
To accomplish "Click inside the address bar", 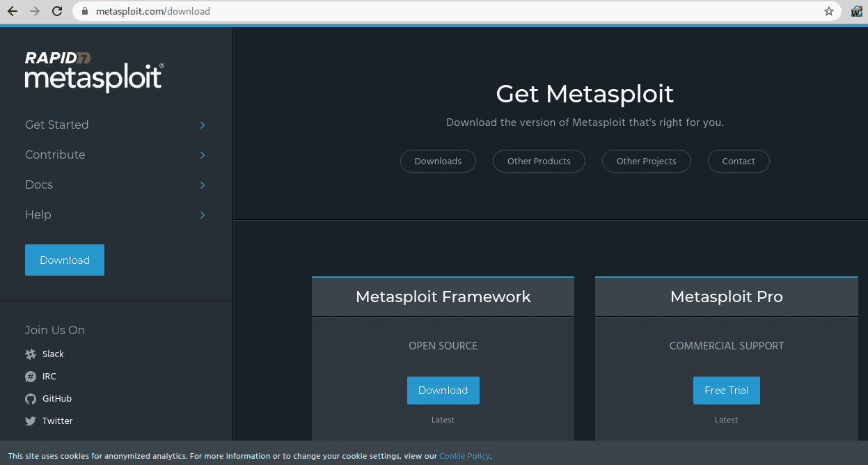I will coord(278,11).
